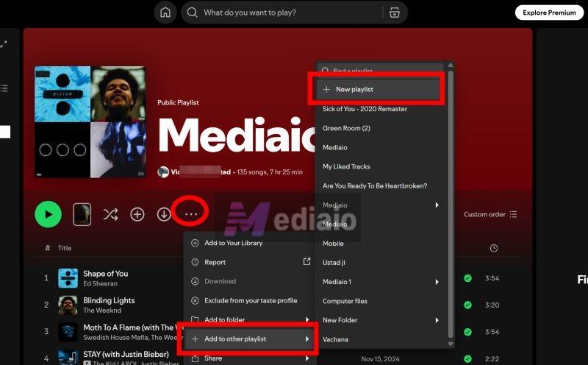Click the search magnifier icon
The width and height of the screenshot is (588, 365).
[192, 13]
